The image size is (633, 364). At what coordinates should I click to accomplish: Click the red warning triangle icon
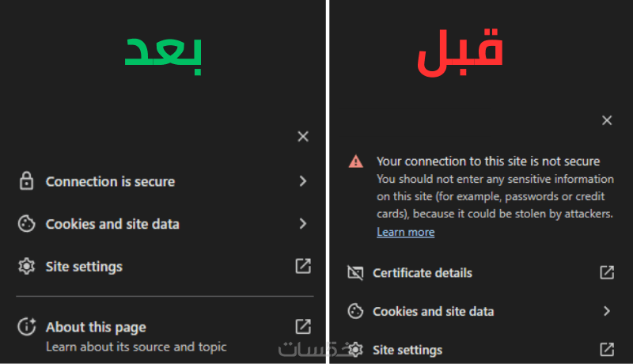pos(356,161)
